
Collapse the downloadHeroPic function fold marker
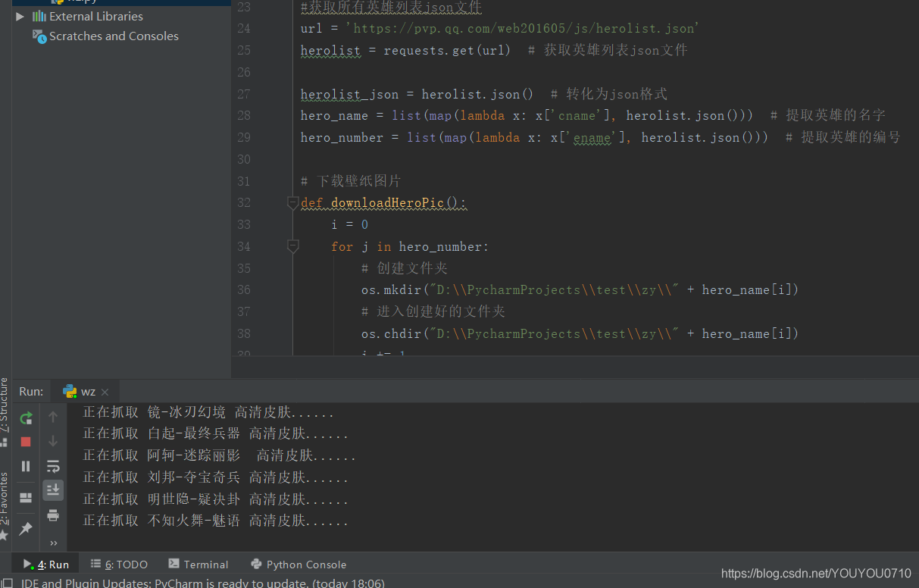point(292,203)
